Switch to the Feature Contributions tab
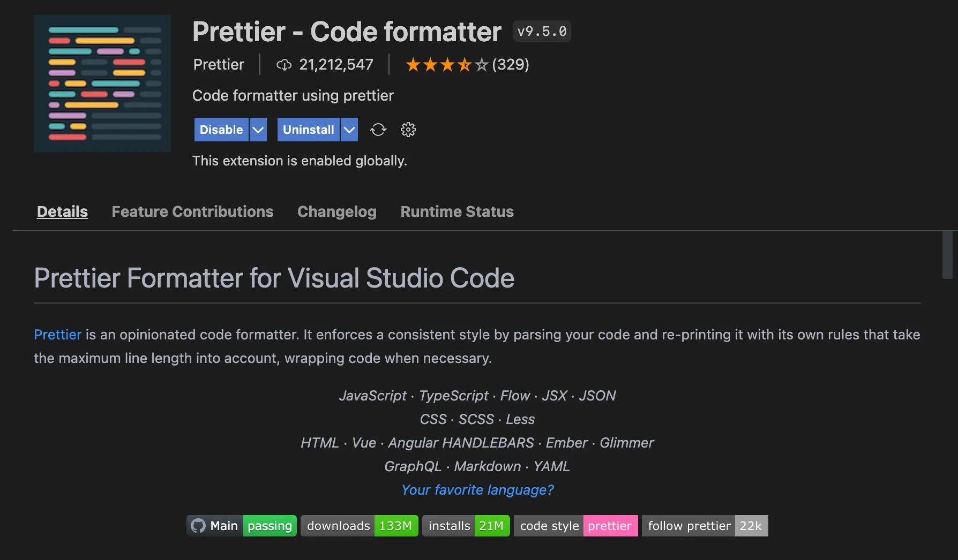This screenshot has width=958, height=560. click(192, 211)
